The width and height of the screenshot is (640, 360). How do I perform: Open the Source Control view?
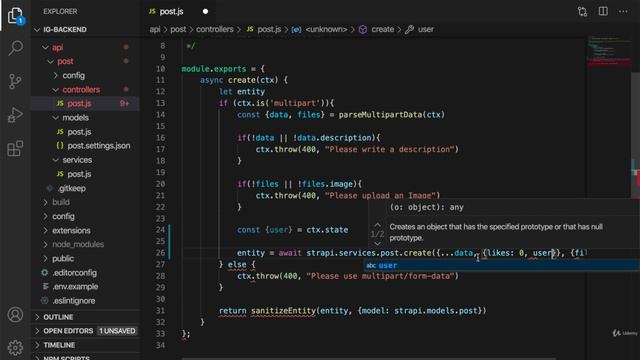coord(15,81)
